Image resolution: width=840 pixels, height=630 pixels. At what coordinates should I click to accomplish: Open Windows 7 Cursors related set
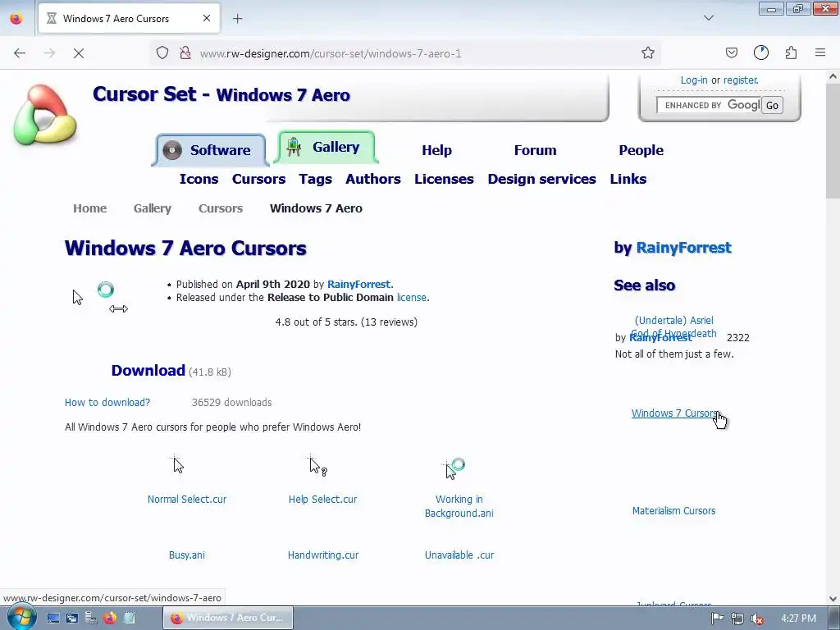point(674,413)
